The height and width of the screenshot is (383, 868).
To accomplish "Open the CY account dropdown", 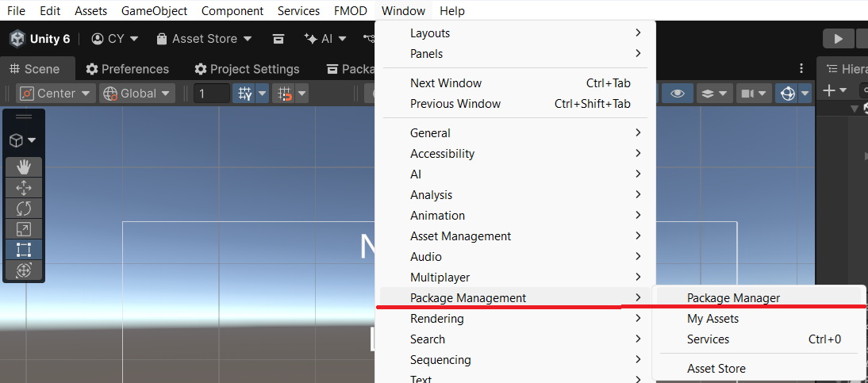I will (115, 39).
